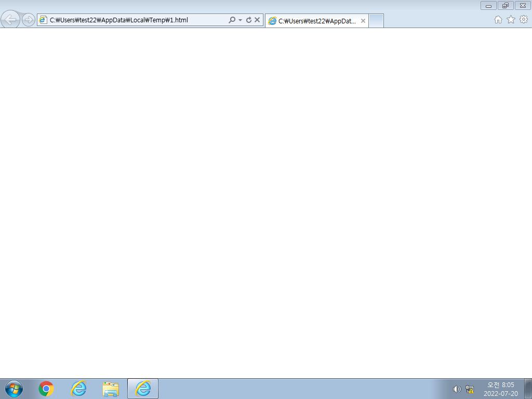This screenshot has width=532, height=399.
Task: Open Tools menu with the gear icon
Action: coord(524,20)
